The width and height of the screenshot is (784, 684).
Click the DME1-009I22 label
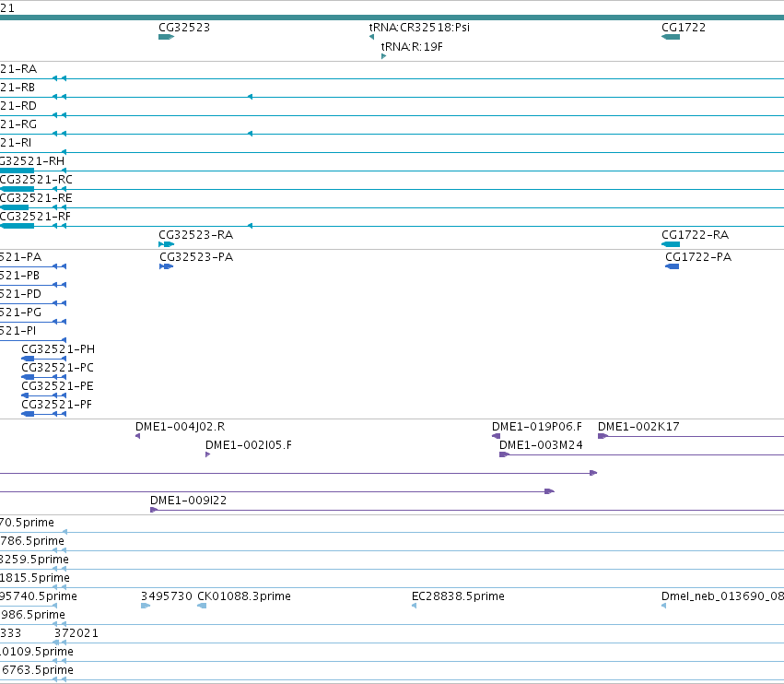(188, 501)
